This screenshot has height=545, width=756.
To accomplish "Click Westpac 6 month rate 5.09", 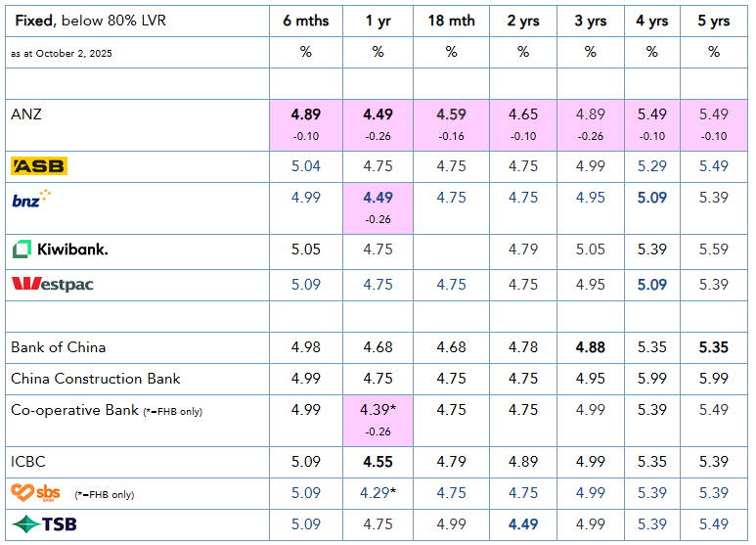I will click(306, 285).
